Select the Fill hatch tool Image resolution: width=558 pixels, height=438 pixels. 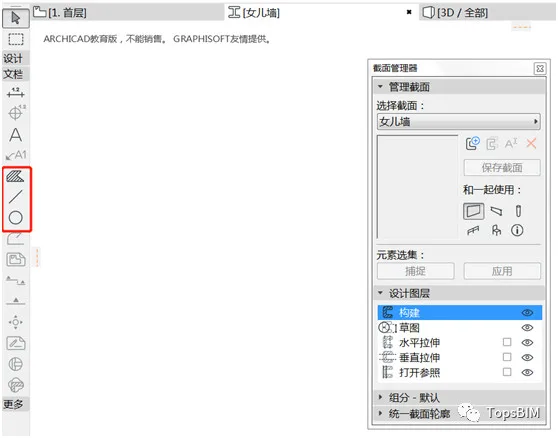[x=15, y=176]
